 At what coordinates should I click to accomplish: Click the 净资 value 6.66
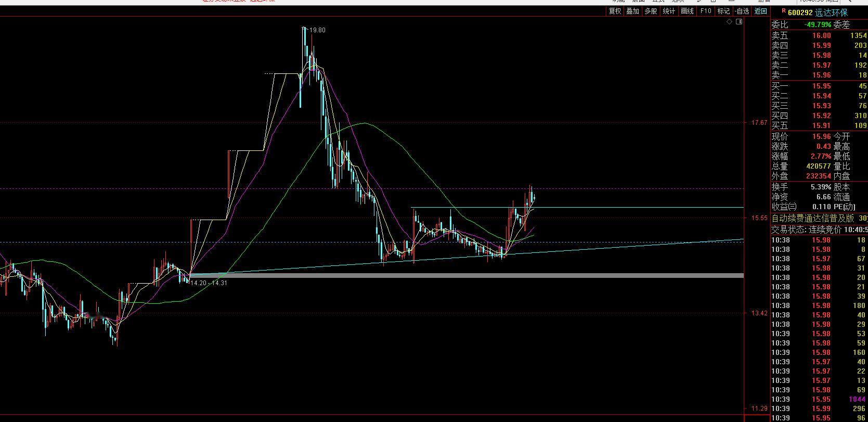[824, 197]
